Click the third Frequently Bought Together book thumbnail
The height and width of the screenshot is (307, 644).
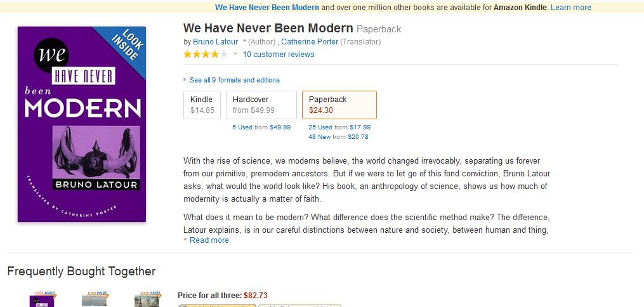coord(146,299)
